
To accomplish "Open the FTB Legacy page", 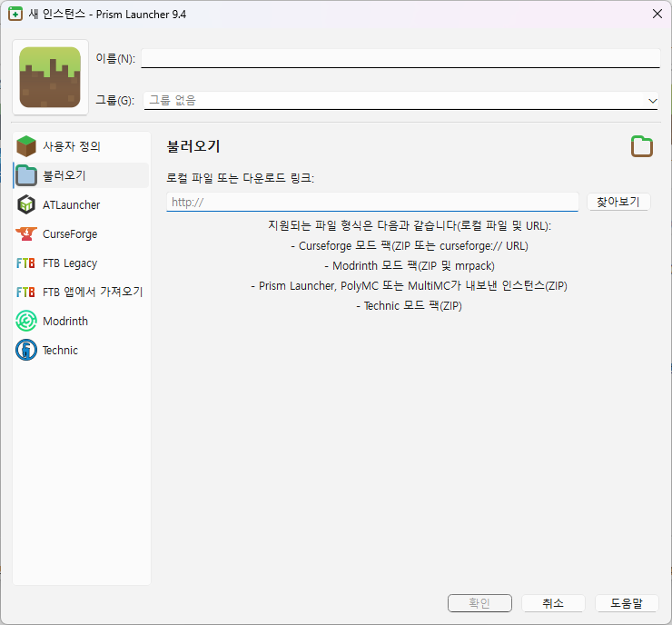I will (x=82, y=263).
